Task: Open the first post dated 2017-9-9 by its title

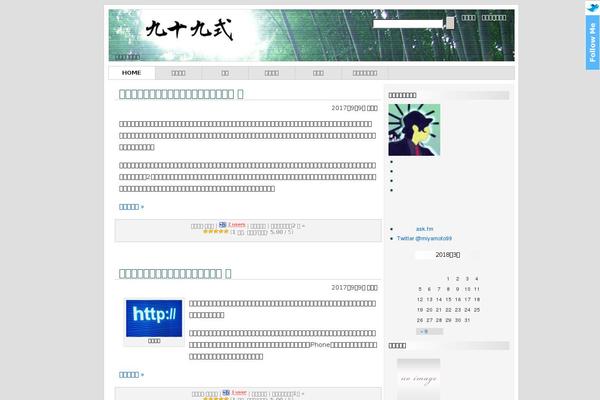Action: coord(181,94)
